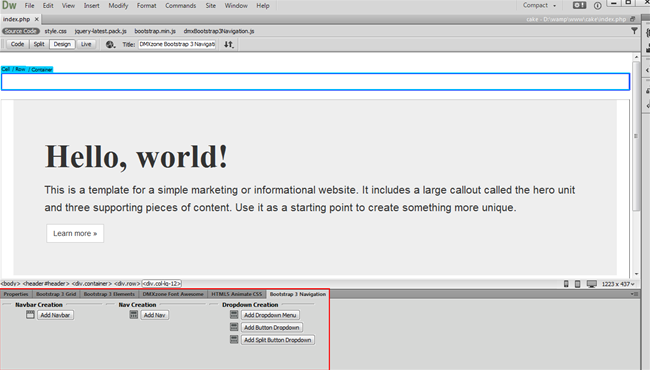Click the Learn more » button
Screen dimensions: 650x370
click(75, 233)
